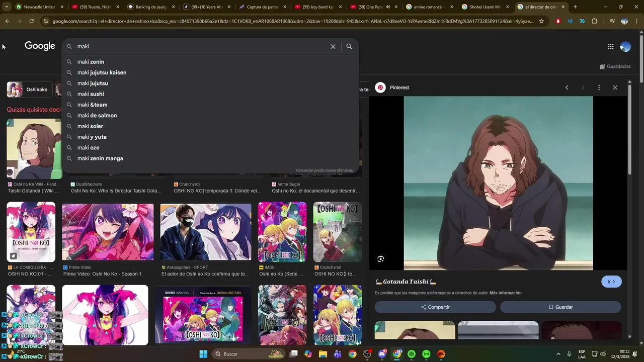Select suggestion maki oze

(x=210, y=148)
